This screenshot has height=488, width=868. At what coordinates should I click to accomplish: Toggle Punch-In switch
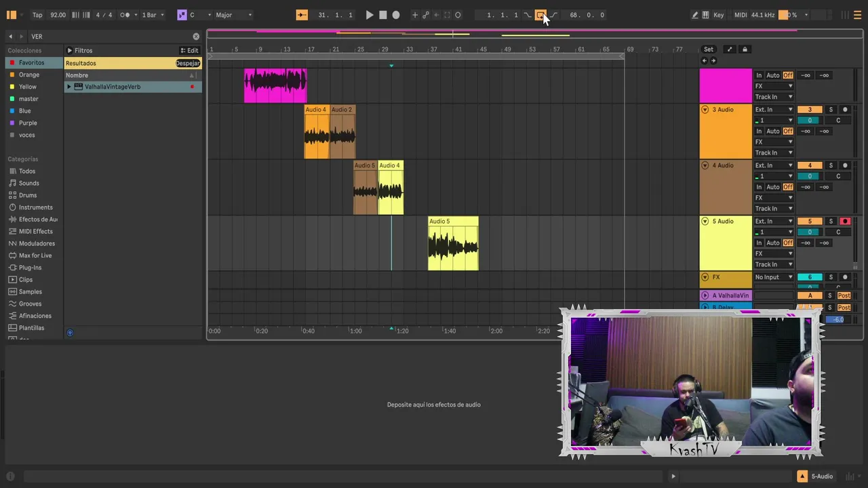coord(528,15)
